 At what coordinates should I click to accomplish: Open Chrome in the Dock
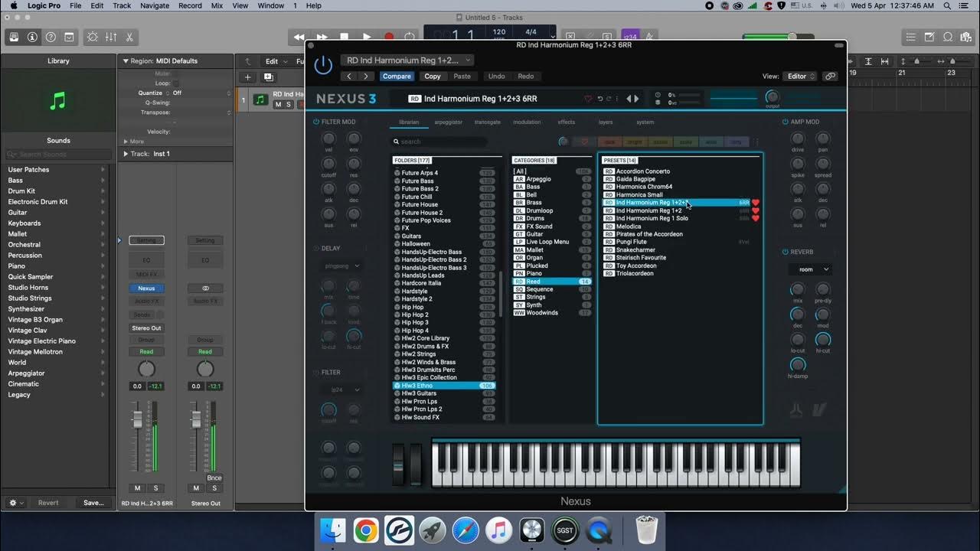coord(366,530)
